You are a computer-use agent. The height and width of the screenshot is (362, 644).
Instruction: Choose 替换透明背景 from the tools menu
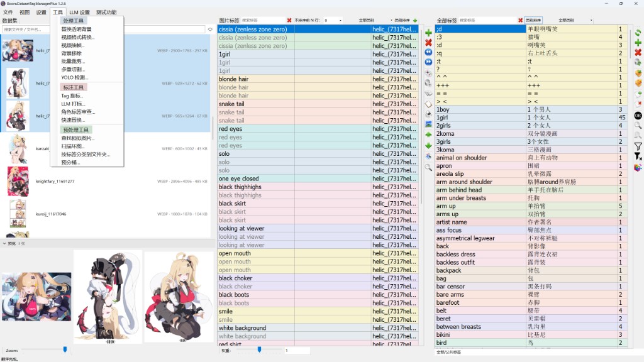pyautogui.click(x=76, y=29)
